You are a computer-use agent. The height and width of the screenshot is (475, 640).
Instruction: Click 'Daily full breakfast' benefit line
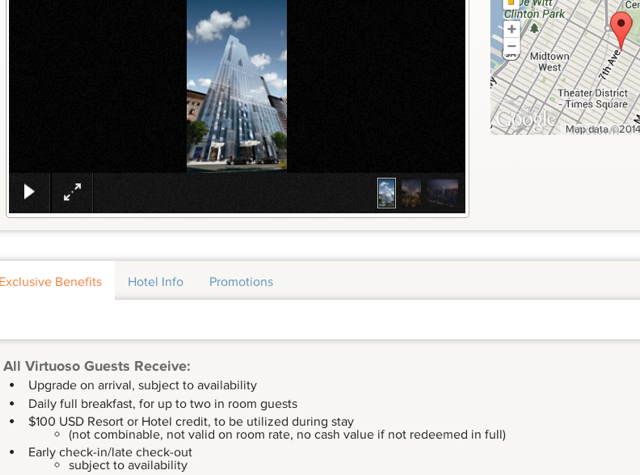(162, 404)
